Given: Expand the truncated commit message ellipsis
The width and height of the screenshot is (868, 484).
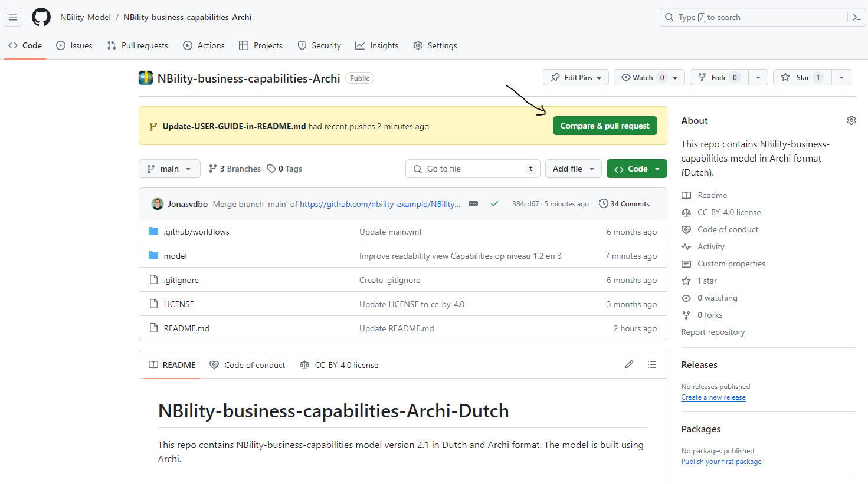Looking at the screenshot, I should [x=473, y=203].
